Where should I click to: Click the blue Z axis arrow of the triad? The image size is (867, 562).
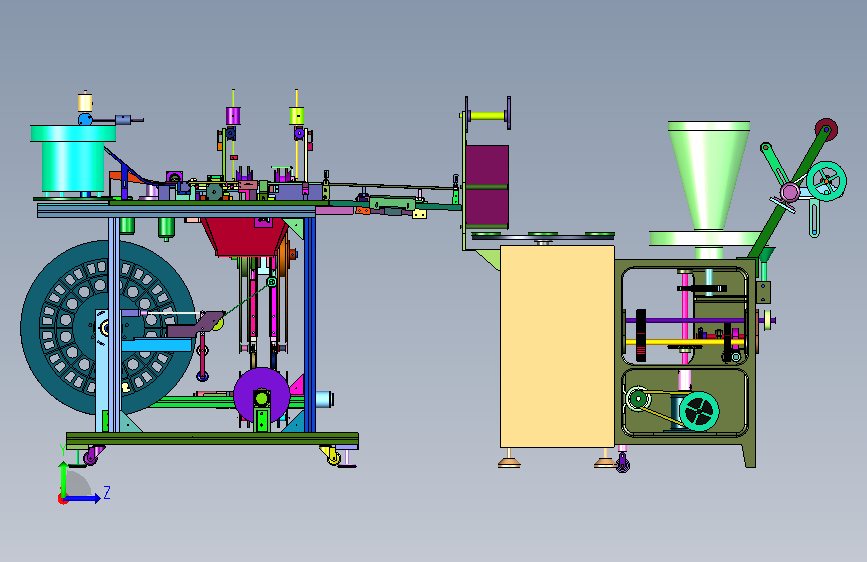tap(83, 498)
